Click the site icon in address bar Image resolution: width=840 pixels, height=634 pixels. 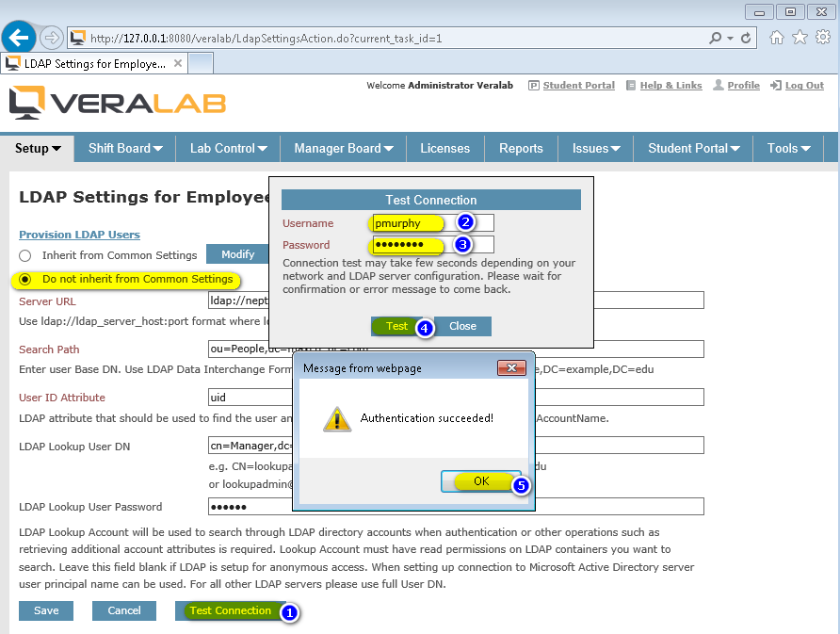click(x=78, y=38)
